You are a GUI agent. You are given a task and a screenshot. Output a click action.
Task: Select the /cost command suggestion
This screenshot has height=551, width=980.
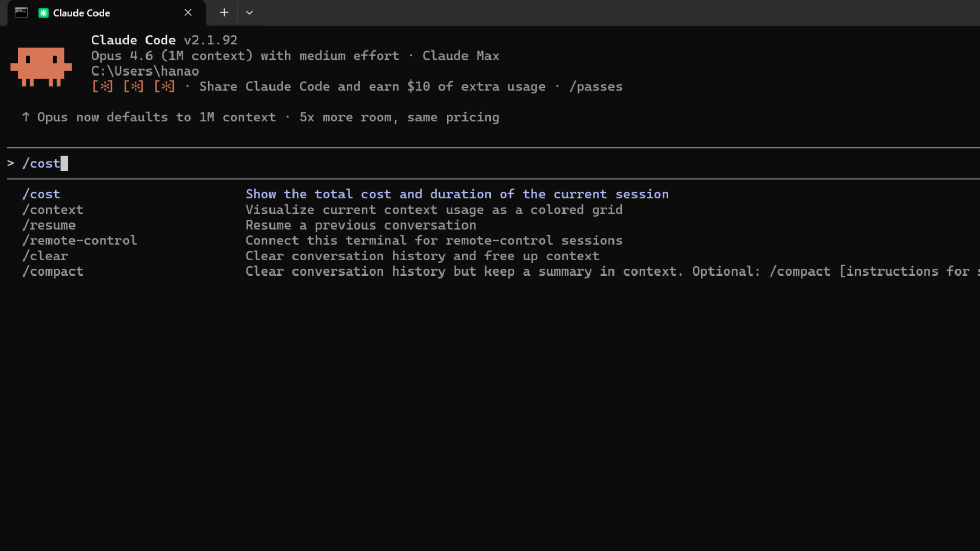pos(41,194)
